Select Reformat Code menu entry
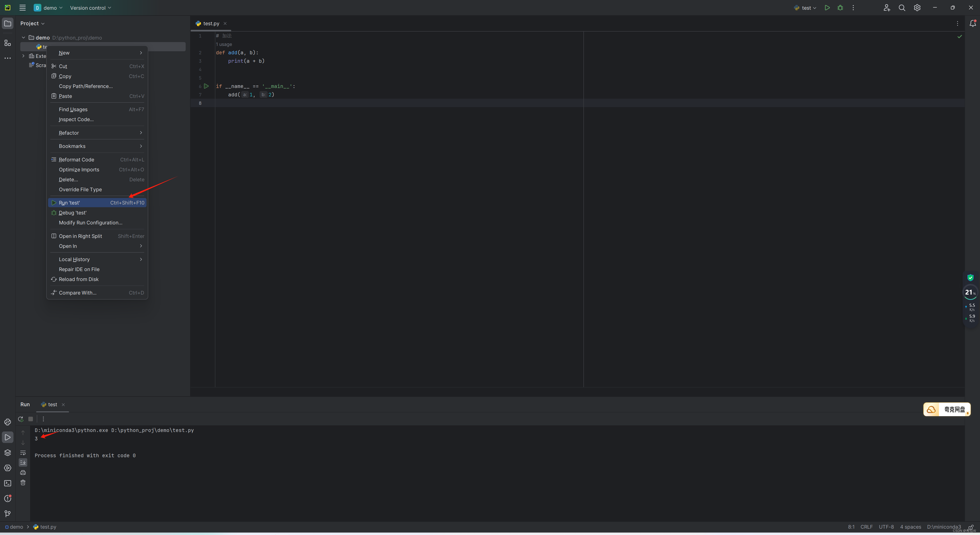The width and height of the screenshot is (980, 535). (x=97, y=160)
